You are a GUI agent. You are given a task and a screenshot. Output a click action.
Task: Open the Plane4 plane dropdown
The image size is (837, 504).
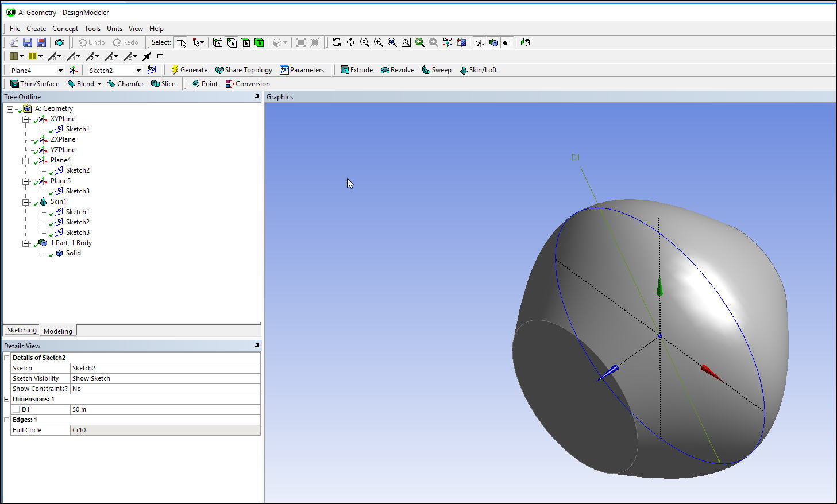60,71
